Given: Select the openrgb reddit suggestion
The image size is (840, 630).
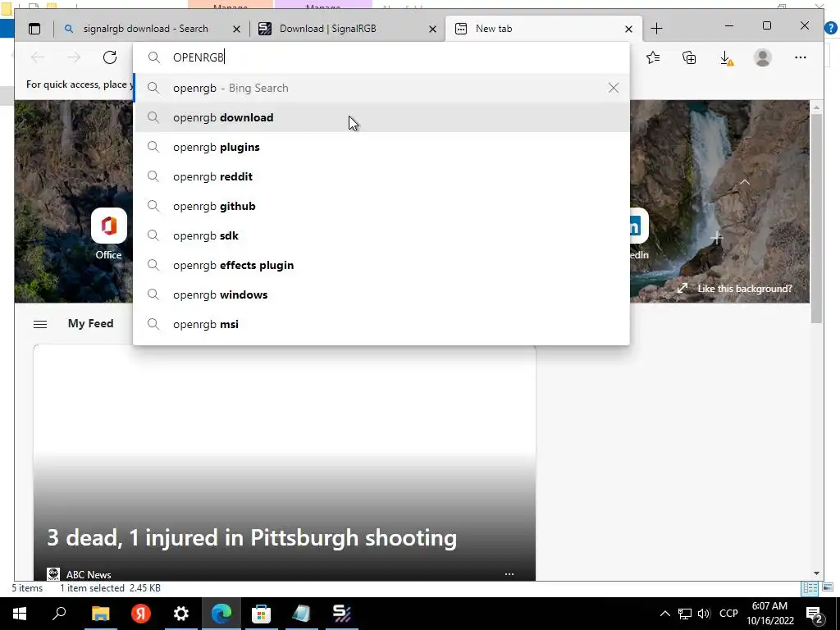Looking at the screenshot, I should [381, 176].
